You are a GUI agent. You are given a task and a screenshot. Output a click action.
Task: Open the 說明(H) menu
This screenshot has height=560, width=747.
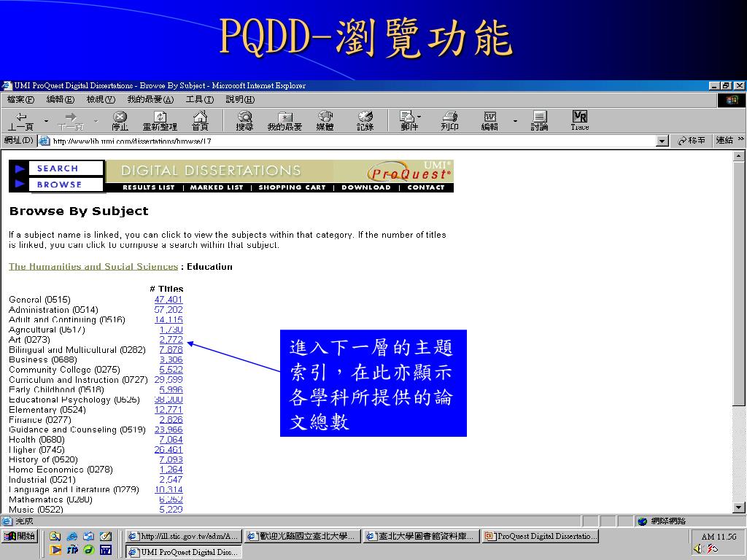(240, 99)
